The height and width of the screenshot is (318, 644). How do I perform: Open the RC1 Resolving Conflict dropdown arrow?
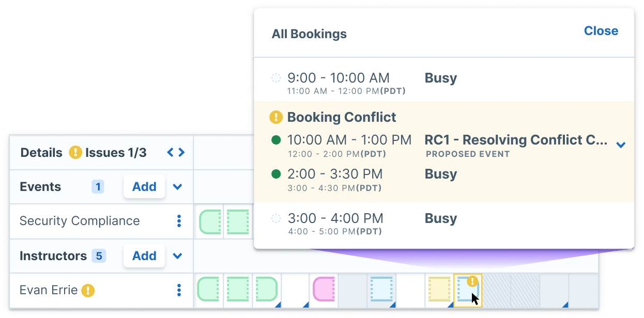click(620, 146)
